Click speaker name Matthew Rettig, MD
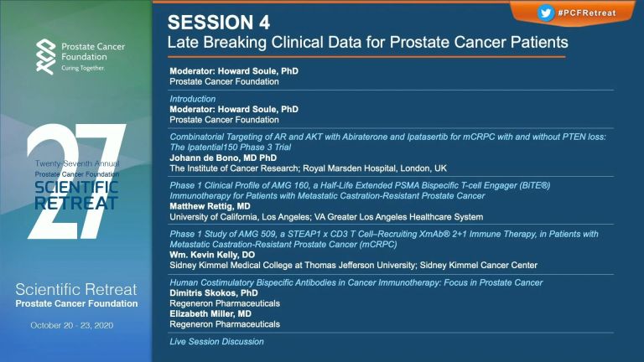The image size is (644, 362). click(210, 206)
